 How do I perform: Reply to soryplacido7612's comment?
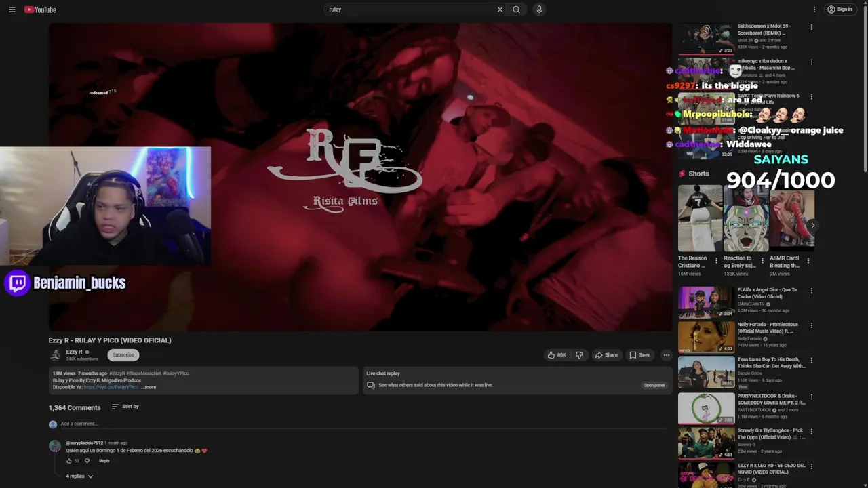tap(104, 461)
